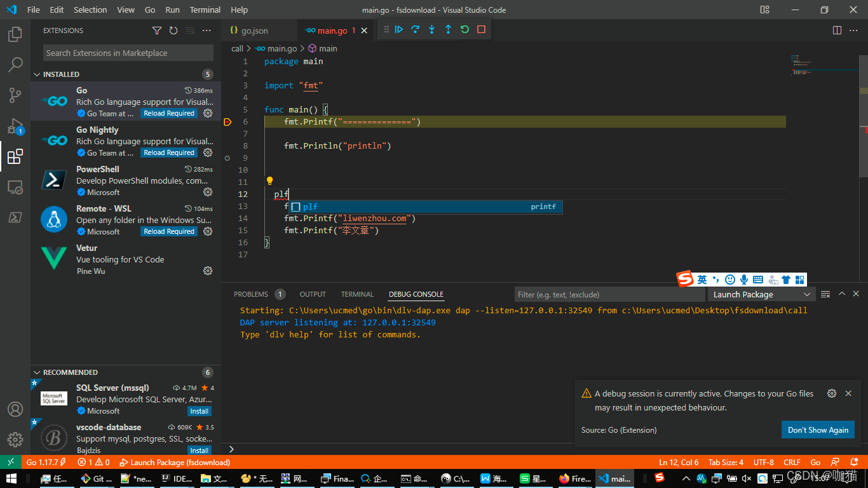The width and height of the screenshot is (868, 488).
Task: Close the debug session notification
Action: click(x=848, y=394)
